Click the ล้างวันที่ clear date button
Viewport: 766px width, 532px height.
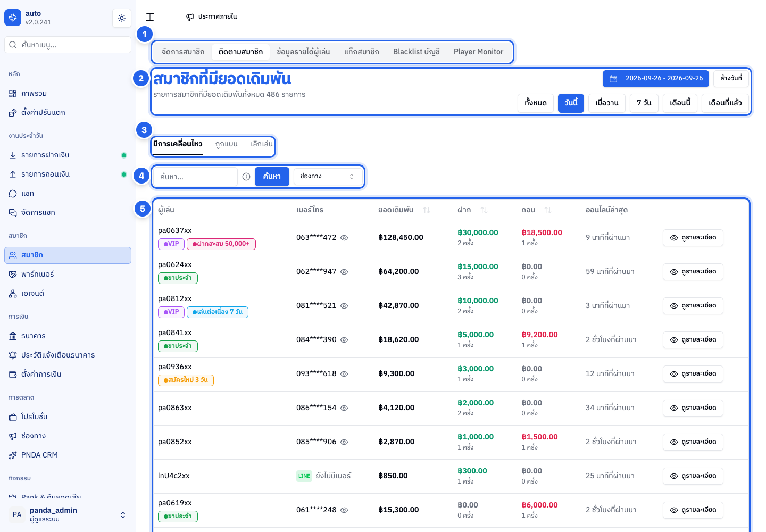(731, 79)
